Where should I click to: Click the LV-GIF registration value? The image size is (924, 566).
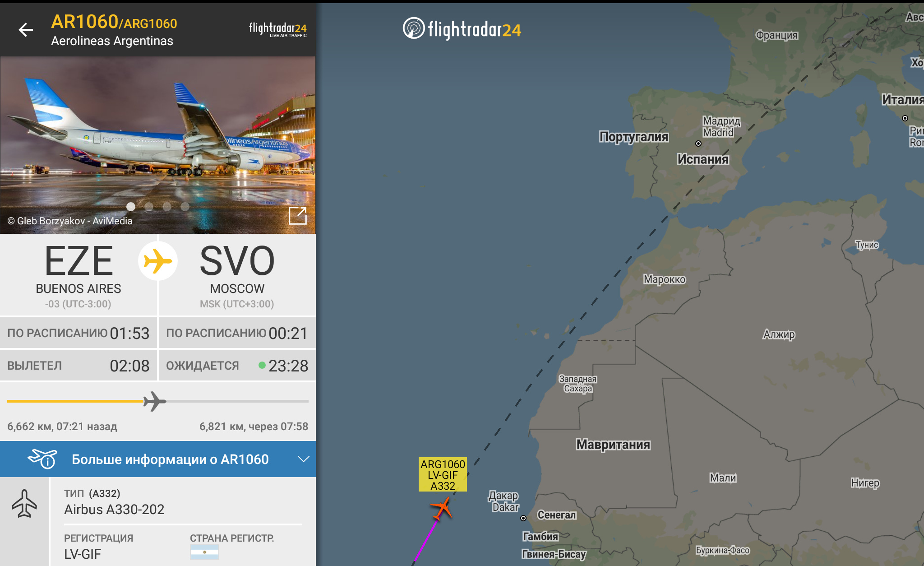click(x=83, y=554)
